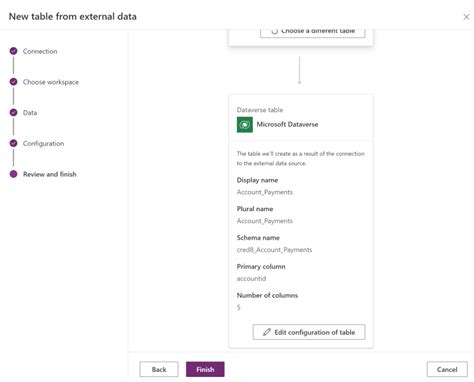The width and height of the screenshot is (474, 382).
Task: Go back with the Back button
Action: [159, 369]
